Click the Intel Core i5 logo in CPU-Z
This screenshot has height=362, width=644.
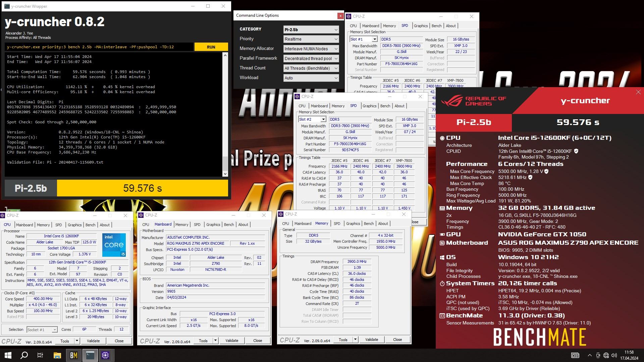(114, 245)
